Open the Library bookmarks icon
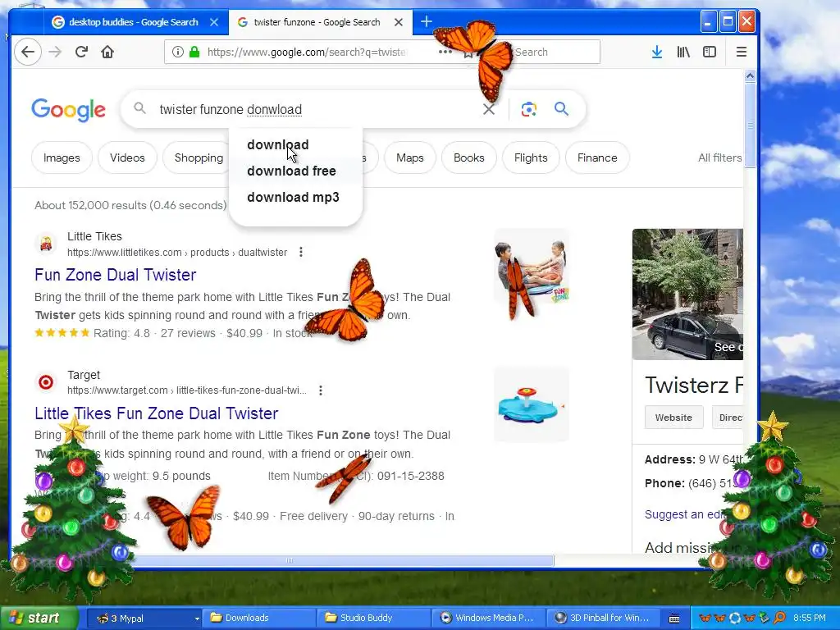Screen dimensions: 840x630 click(683, 52)
